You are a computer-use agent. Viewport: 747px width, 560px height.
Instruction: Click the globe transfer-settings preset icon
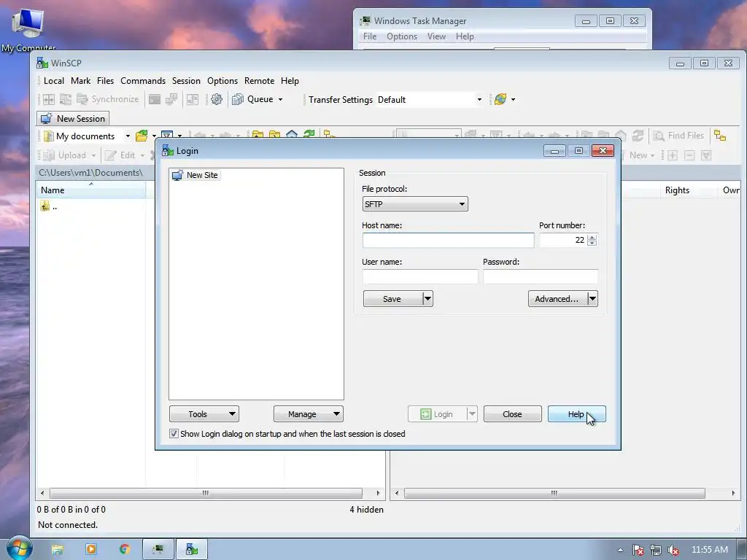point(500,99)
